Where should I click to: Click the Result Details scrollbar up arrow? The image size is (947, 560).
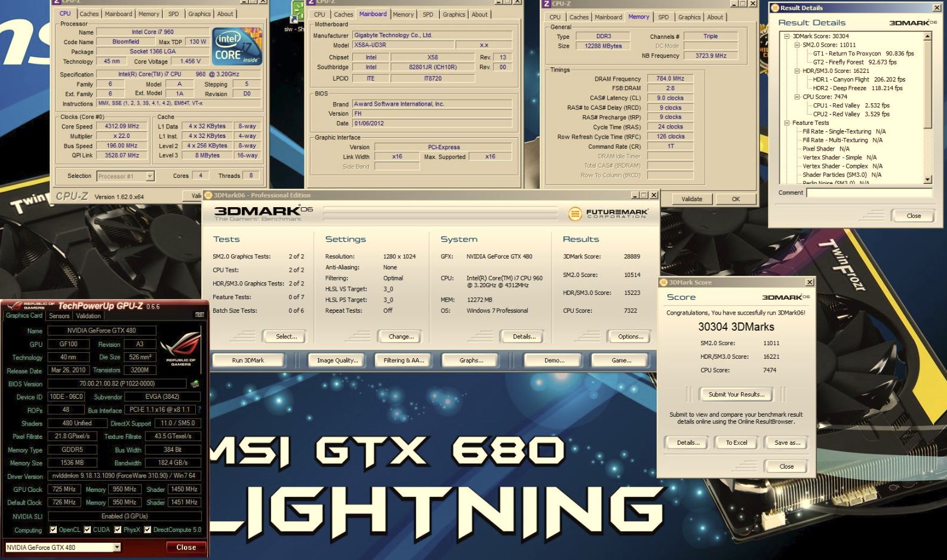click(927, 36)
